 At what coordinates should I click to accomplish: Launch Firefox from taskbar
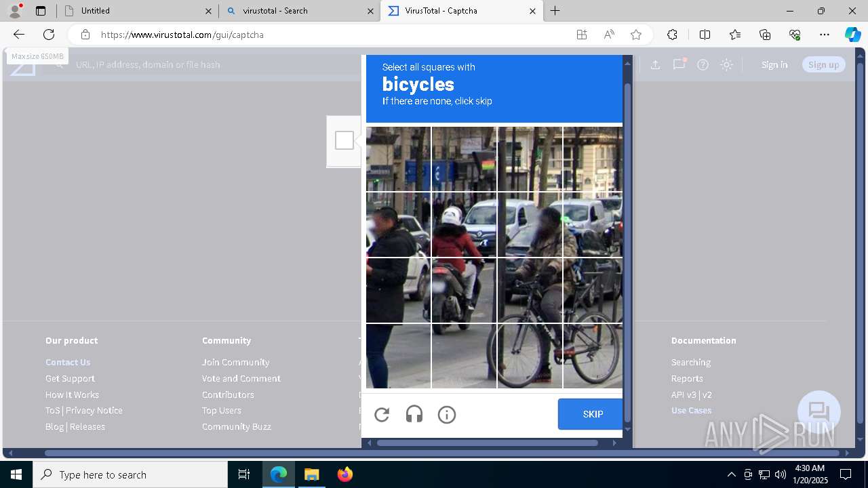(345, 474)
